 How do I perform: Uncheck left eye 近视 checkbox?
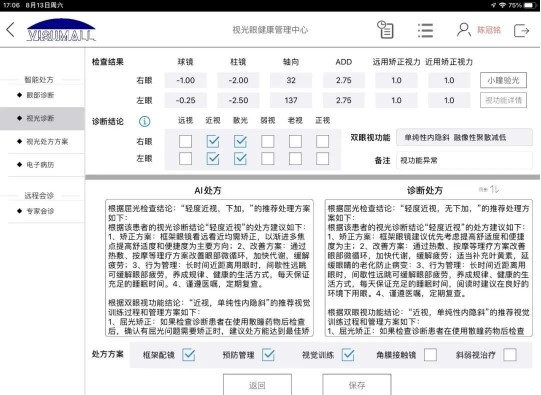pos(213,158)
